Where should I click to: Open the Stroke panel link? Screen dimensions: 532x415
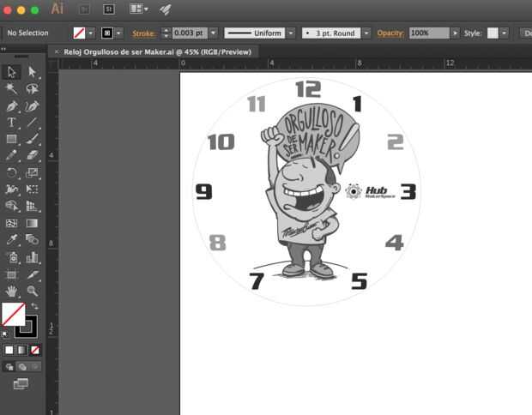pos(144,33)
